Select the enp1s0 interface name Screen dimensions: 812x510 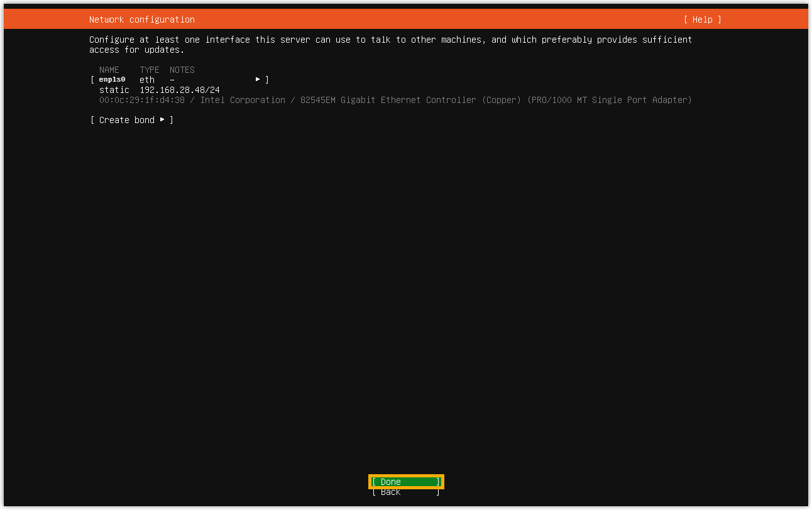[112, 80]
